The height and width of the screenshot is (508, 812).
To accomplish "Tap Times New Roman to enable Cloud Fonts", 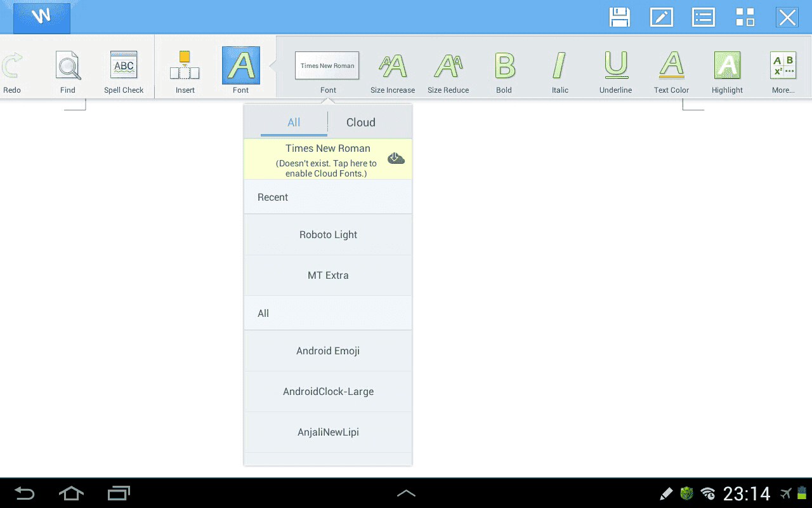I will tap(328, 159).
